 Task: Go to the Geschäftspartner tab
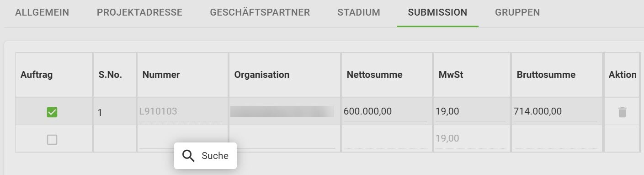click(x=260, y=12)
